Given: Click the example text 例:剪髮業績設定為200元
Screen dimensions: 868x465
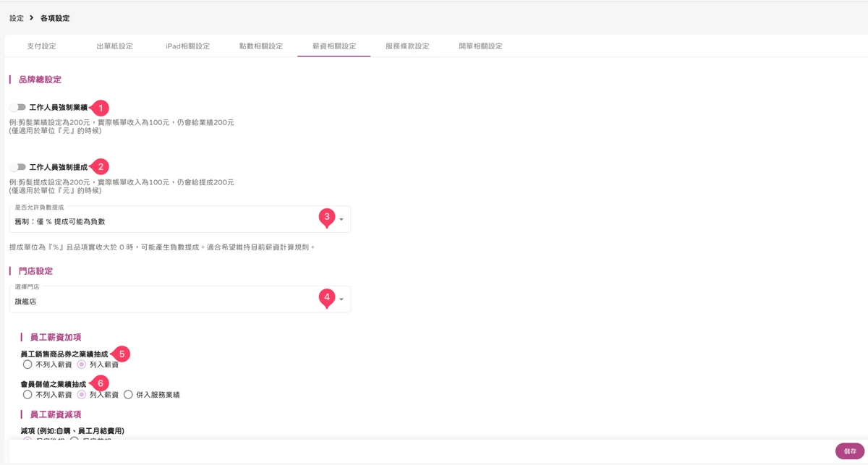Looking at the screenshot, I should tap(122, 122).
